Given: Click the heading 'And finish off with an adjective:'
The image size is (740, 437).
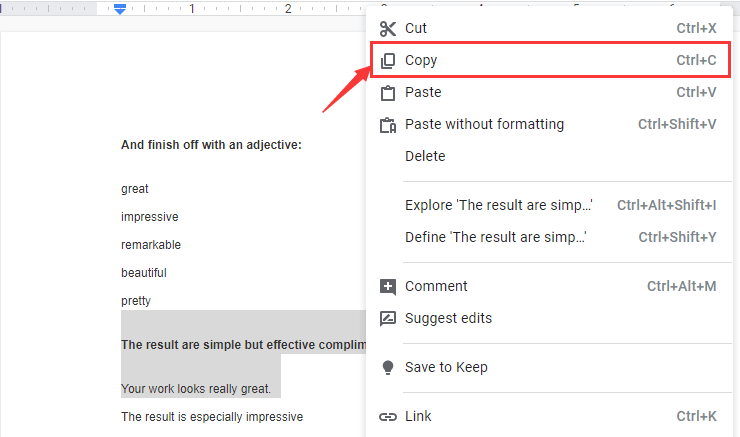Looking at the screenshot, I should point(211,145).
